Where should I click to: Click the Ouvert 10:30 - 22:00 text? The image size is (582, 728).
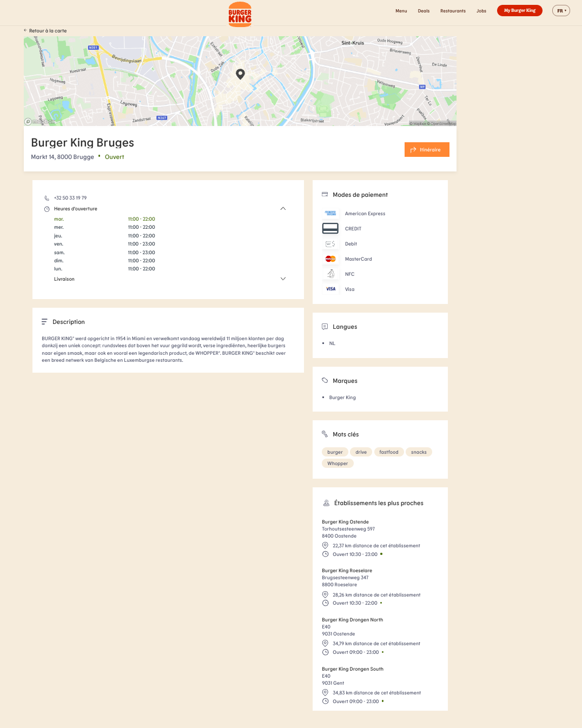pos(355,603)
